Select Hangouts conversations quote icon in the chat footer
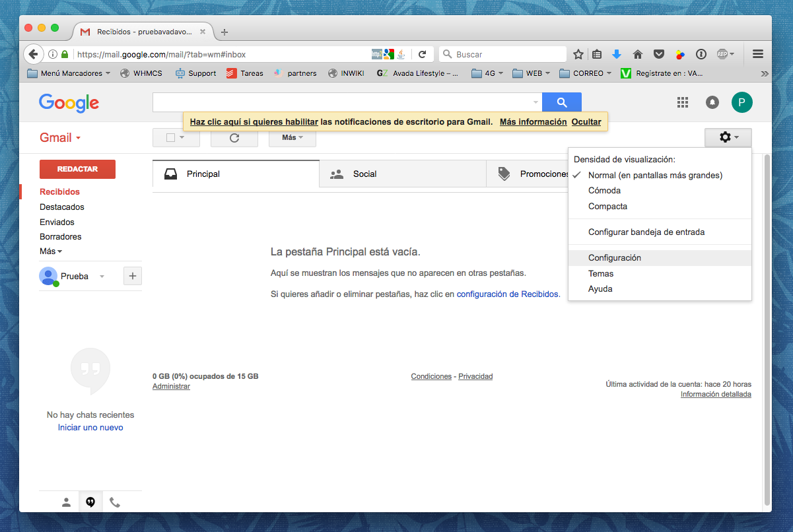Screen dimensions: 793x532 (x=90, y=502)
